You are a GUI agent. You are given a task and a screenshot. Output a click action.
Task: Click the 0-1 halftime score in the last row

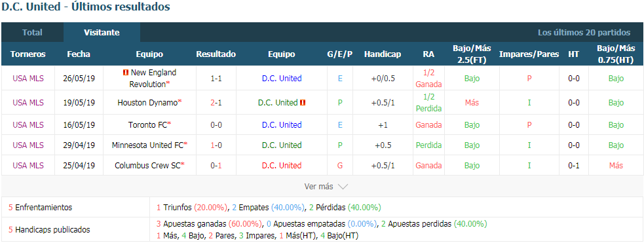(x=574, y=166)
